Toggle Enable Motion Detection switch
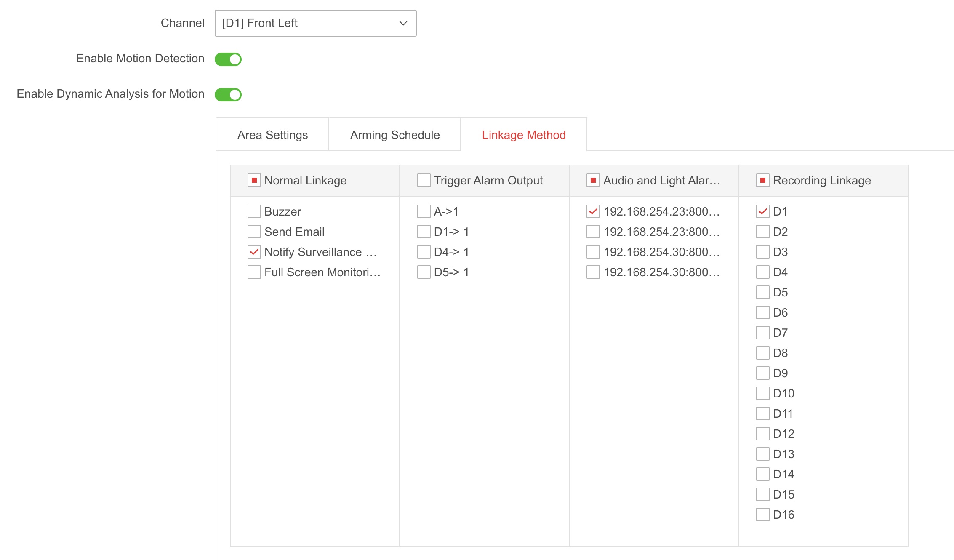Viewport: 954px width, 560px height. click(228, 59)
